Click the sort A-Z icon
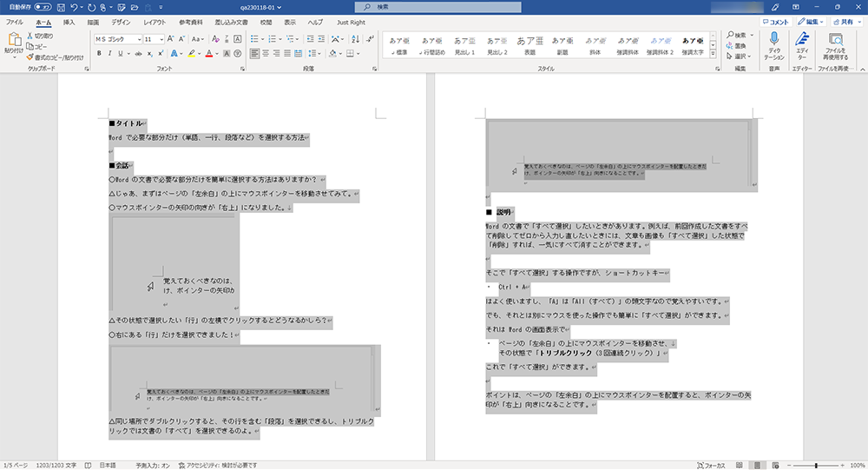The height and width of the screenshot is (470, 868). [355, 39]
